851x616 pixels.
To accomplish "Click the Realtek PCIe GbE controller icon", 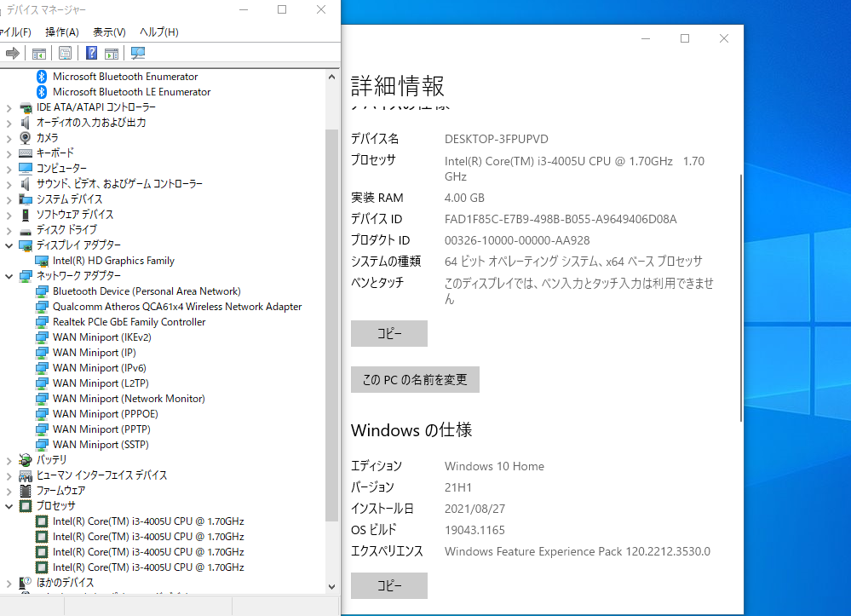I will click(42, 322).
